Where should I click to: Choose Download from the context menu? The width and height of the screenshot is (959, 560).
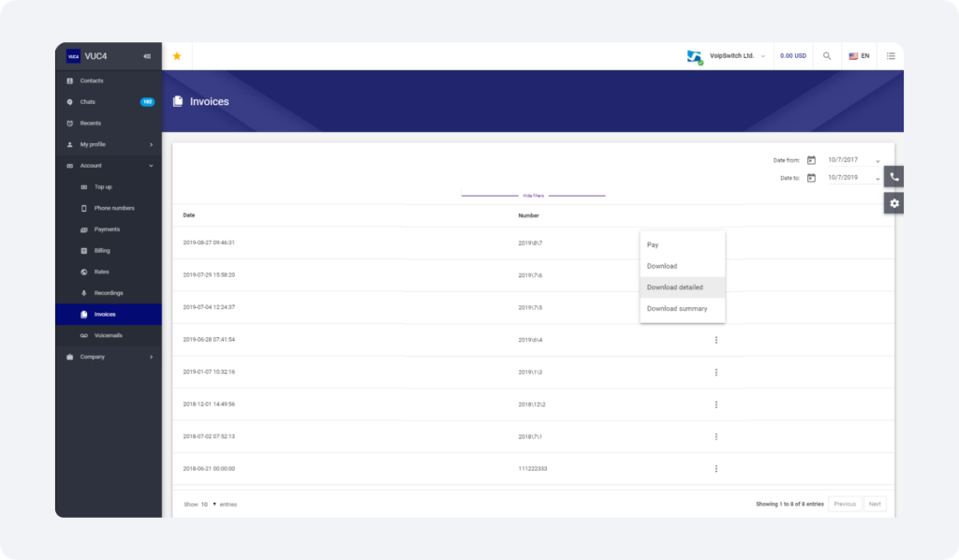coord(683,266)
